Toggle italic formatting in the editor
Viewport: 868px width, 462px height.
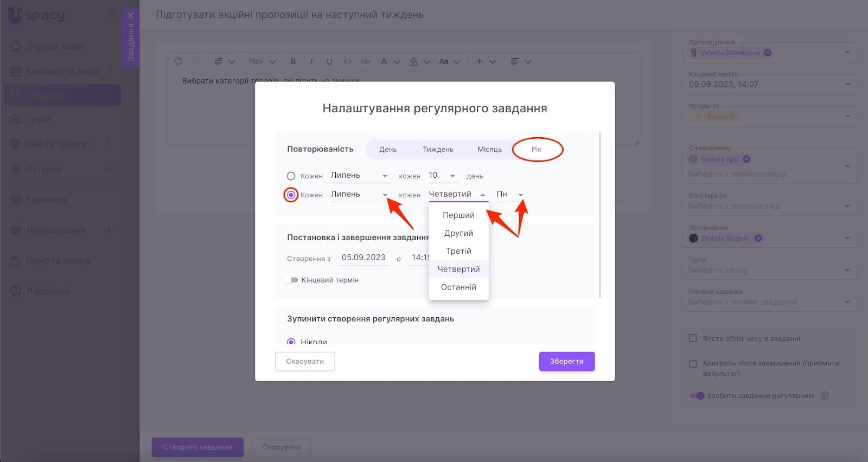click(311, 61)
